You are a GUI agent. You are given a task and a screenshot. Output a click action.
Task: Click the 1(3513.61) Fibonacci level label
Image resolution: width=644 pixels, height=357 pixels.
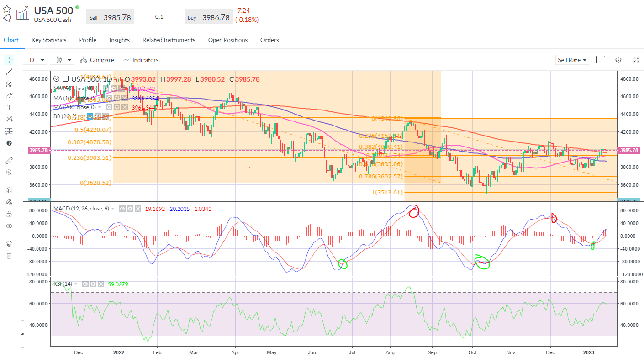pyautogui.click(x=387, y=192)
